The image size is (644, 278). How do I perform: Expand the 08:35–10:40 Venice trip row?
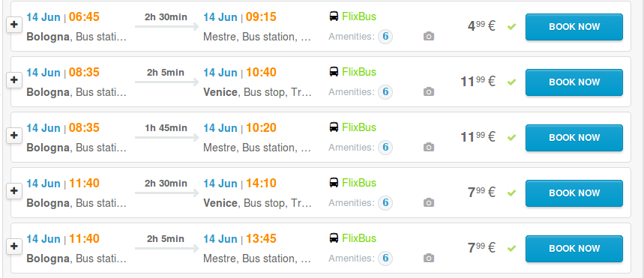point(14,80)
